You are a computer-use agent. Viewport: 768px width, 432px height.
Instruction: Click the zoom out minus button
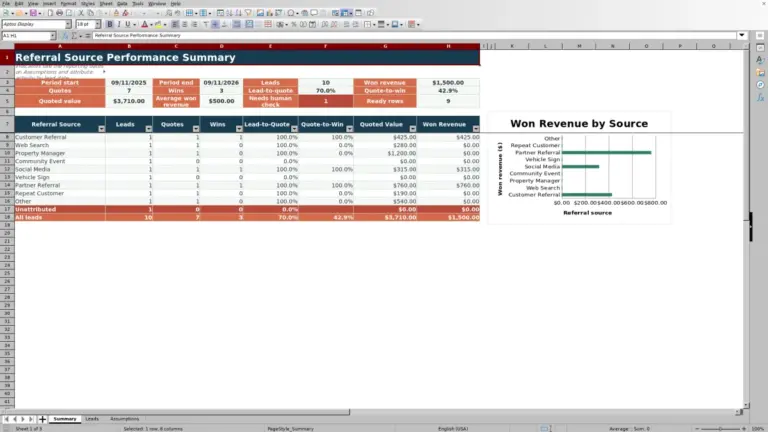tap(697, 429)
